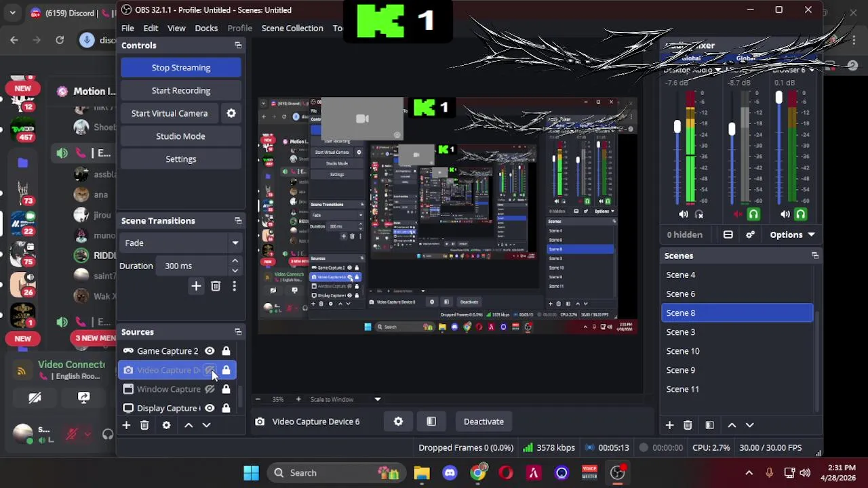Open the File menu
Image resolution: width=868 pixels, height=488 pixels.
(x=127, y=28)
